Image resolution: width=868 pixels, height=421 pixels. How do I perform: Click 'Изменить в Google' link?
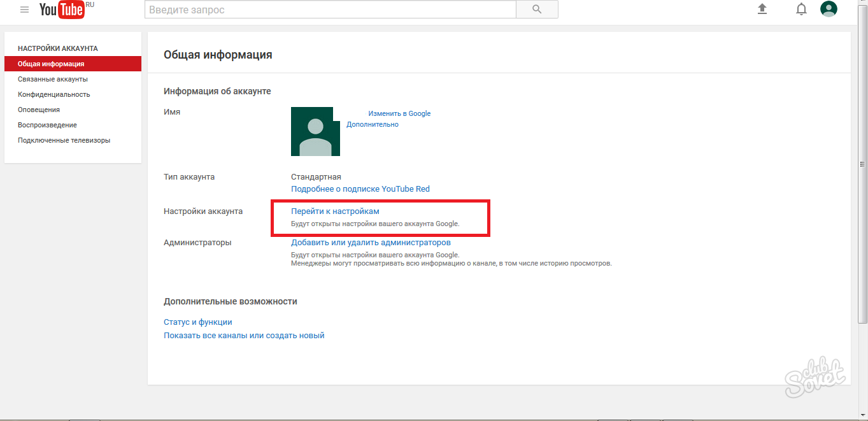click(399, 113)
